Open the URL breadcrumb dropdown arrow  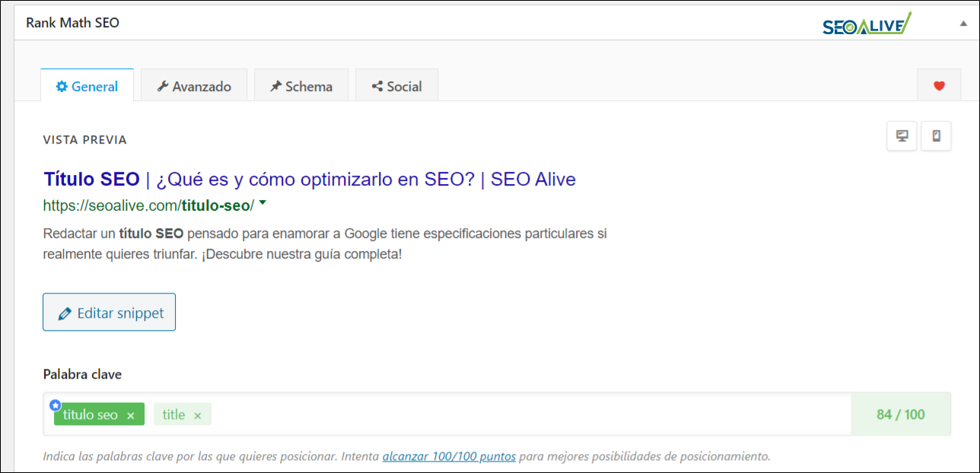coord(262,203)
